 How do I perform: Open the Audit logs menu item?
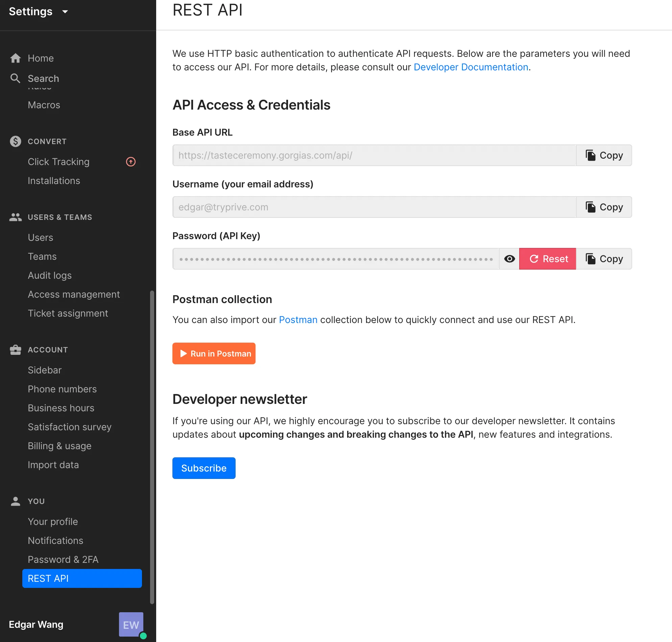click(50, 275)
